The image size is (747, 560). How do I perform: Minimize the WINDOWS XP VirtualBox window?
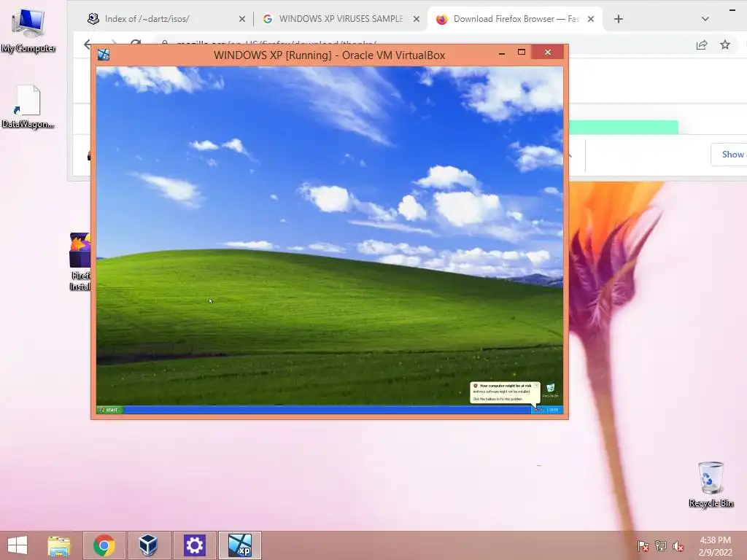click(502, 52)
